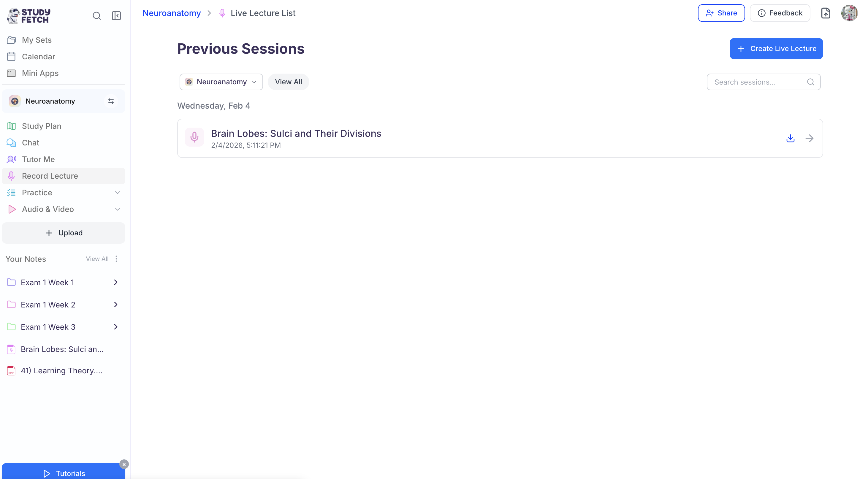Click the sidebar search magnifier icon

coord(97,16)
